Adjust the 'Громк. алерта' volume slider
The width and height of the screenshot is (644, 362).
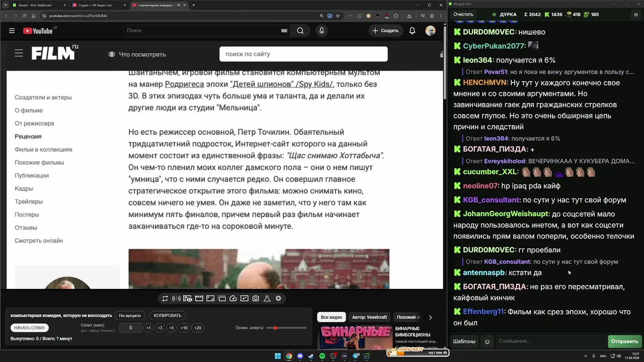(286, 328)
